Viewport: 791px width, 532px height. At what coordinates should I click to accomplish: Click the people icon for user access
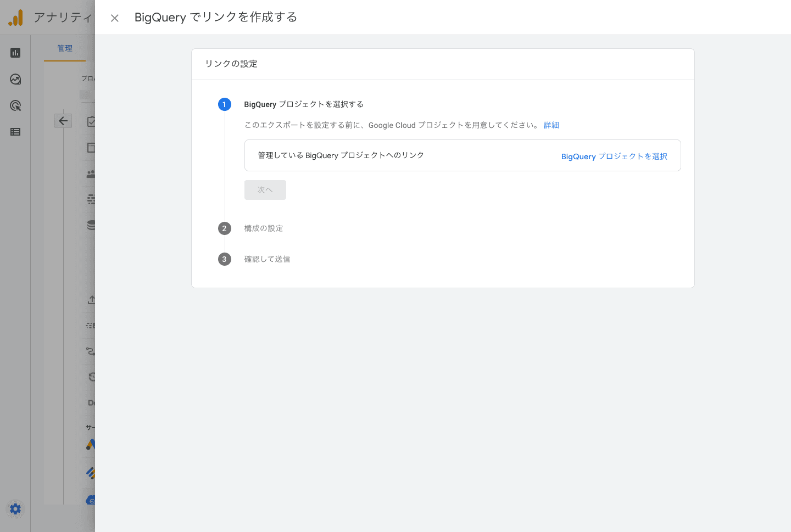91,174
